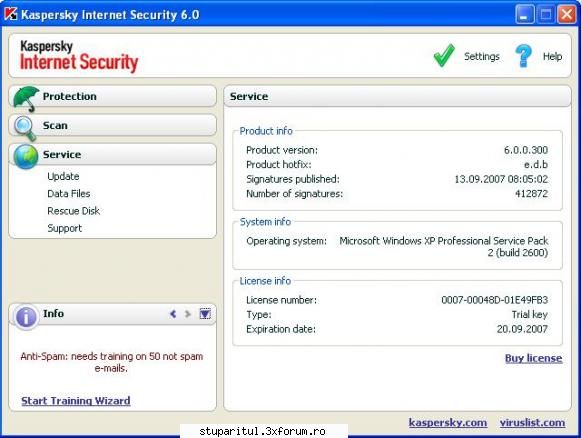581x438 pixels.
Task: Click the purple Info circle icon
Action: [x=26, y=317]
